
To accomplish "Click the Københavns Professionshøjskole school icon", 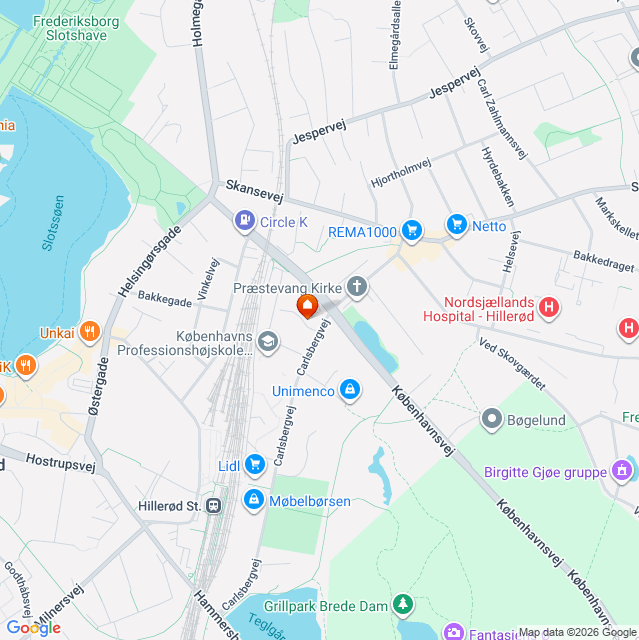I will point(268,342).
